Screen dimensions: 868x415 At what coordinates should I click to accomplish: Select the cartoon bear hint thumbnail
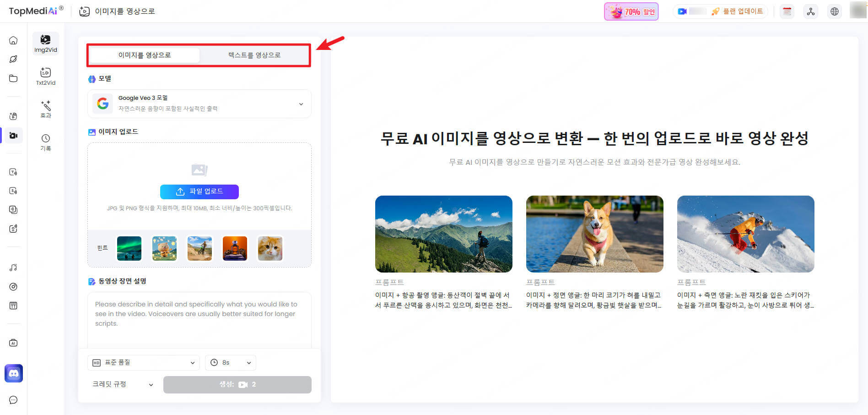tap(164, 248)
